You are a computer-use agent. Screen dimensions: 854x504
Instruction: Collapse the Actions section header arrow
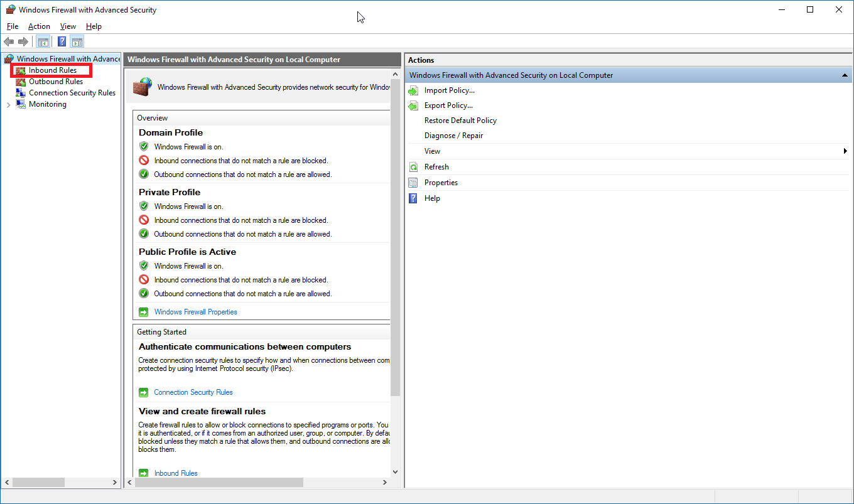tap(845, 75)
